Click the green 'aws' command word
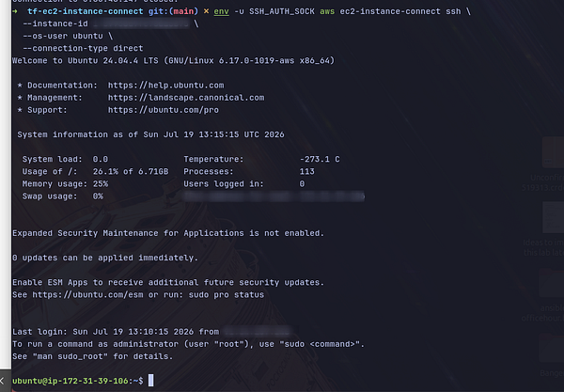The height and width of the screenshot is (392, 564). coord(327,11)
